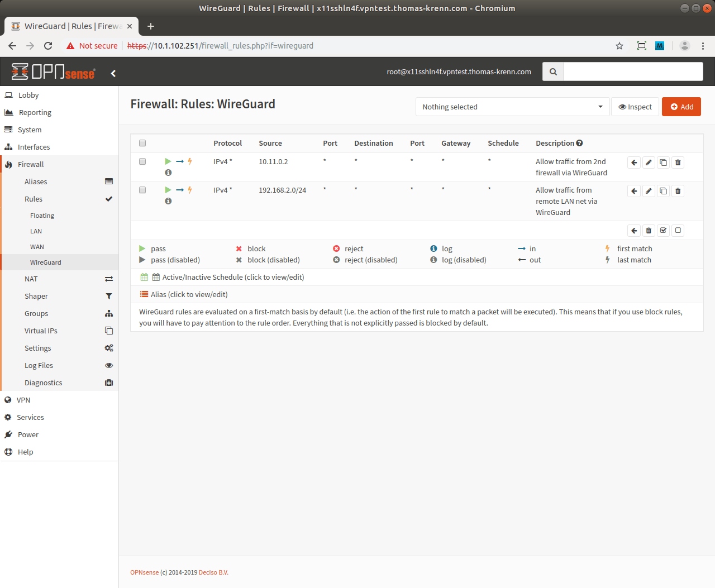Expand the VPN menu in the sidebar
Image resolution: width=715 pixels, height=588 pixels.
(x=23, y=400)
